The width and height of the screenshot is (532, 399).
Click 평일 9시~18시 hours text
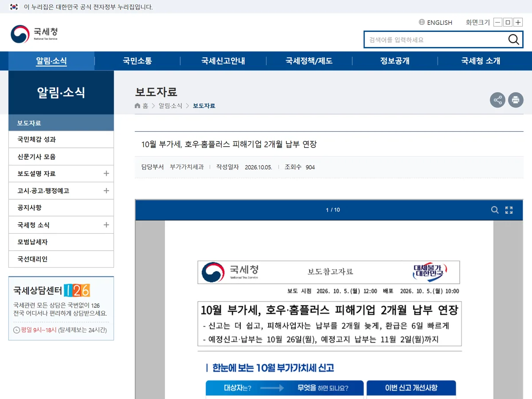[39, 330]
